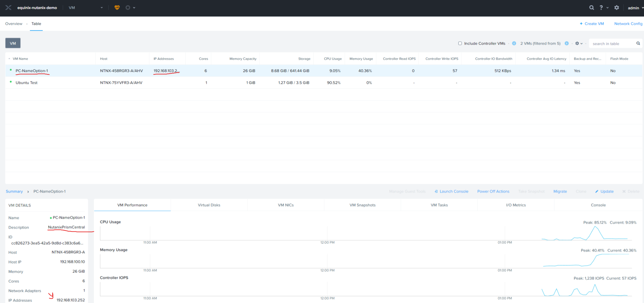Click the 2 VMs (filtered from 5) text

[x=540, y=43]
